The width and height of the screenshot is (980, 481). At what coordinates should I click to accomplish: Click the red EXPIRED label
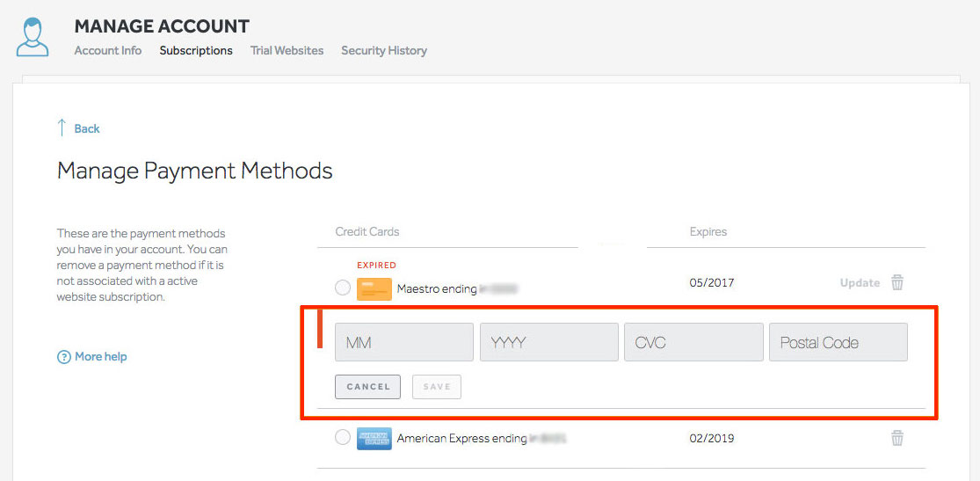tap(376, 266)
